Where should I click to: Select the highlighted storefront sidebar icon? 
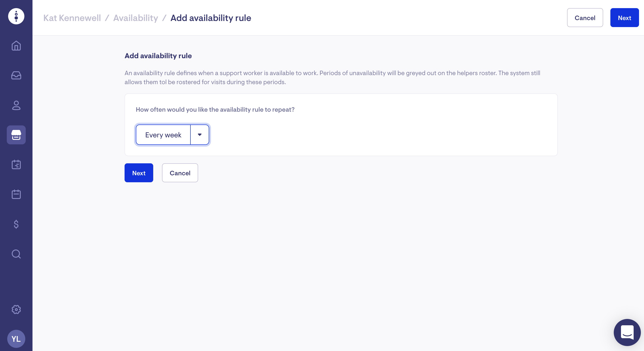pos(16,135)
